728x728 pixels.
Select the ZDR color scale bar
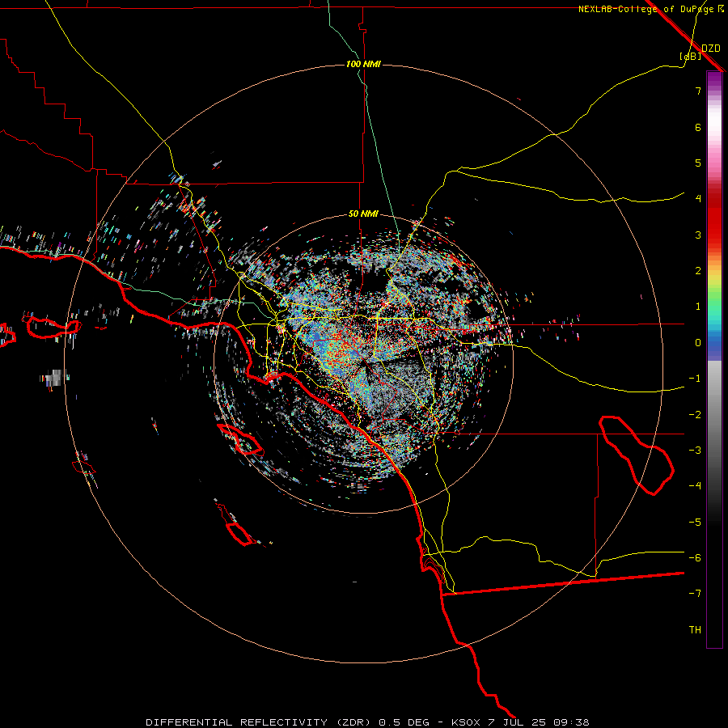[x=714, y=359]
